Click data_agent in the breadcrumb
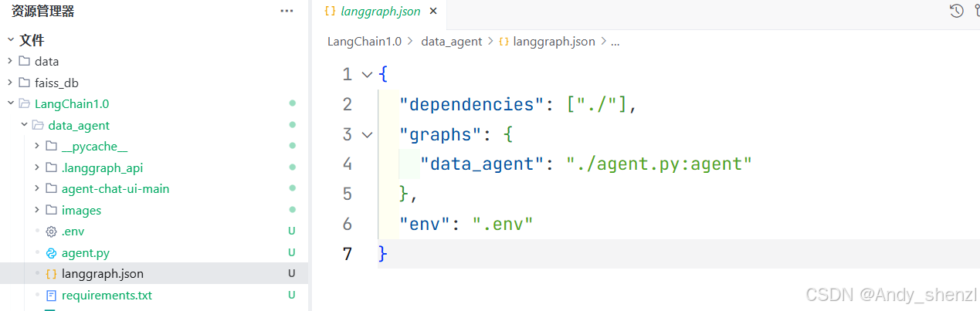Image resolution: width=980 pixels, height=311 pixels. tap(451, 42)
